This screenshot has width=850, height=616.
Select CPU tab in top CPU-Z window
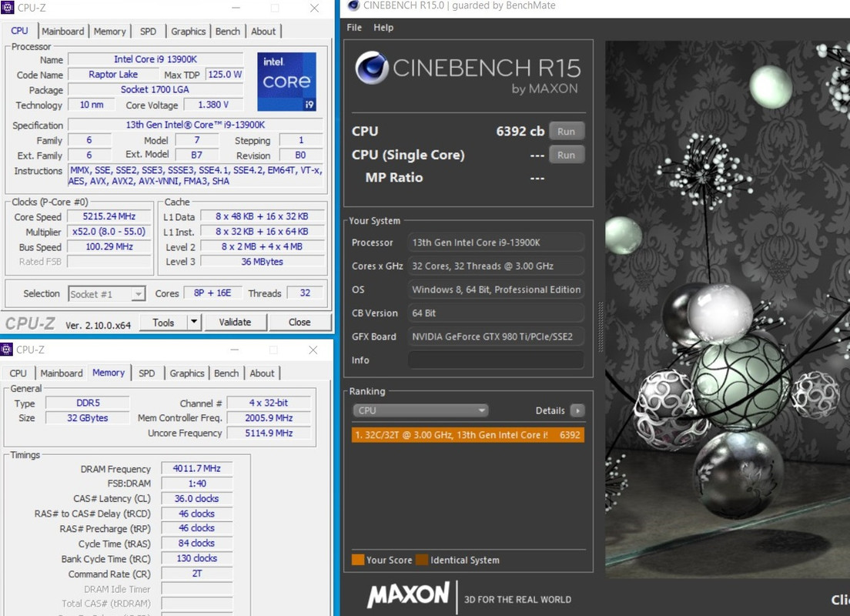[19, 30]
